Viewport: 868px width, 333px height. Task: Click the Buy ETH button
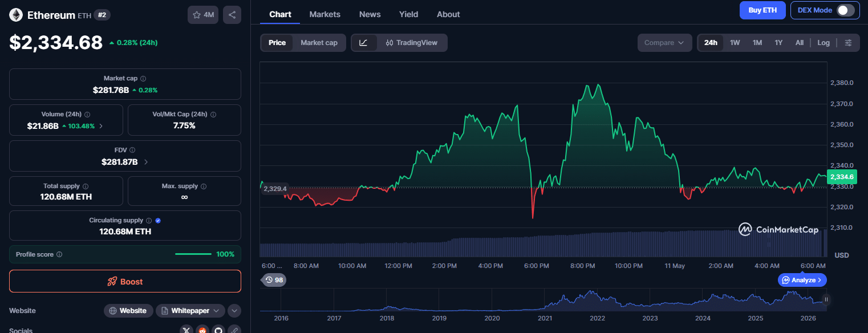pos(762,10)
